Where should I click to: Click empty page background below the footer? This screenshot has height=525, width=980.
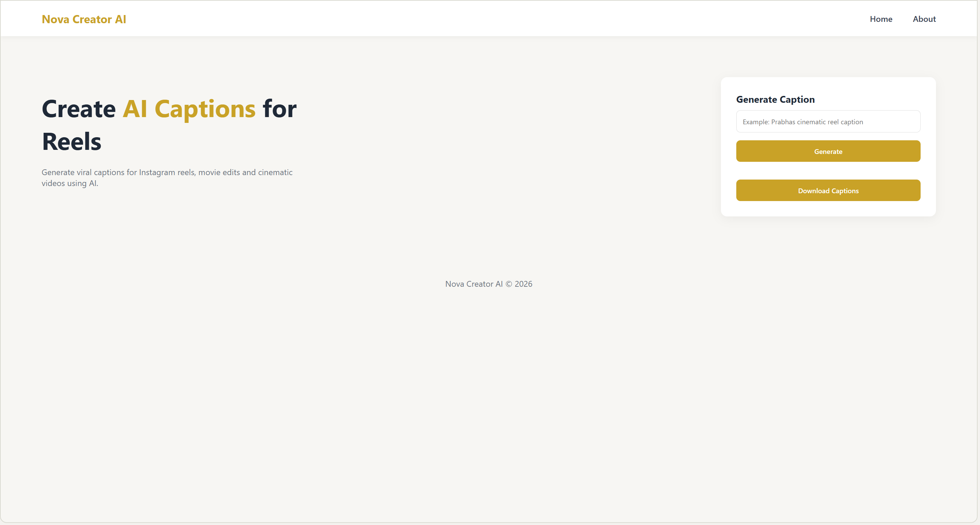[x=488, y=399]
